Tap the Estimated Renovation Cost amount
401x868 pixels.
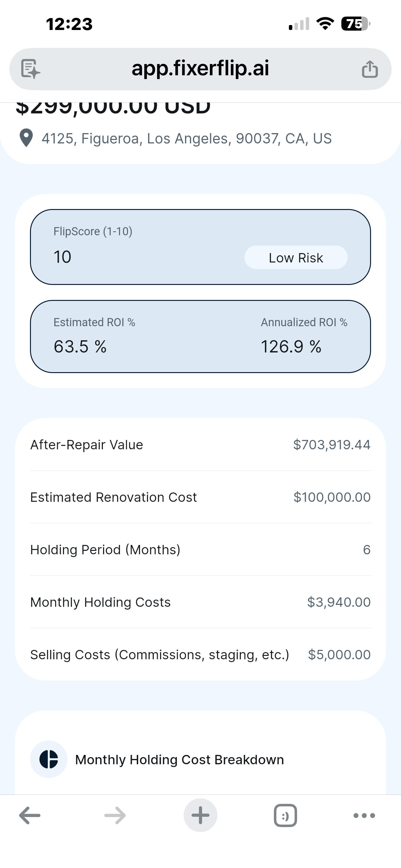[x=332, y=497]
